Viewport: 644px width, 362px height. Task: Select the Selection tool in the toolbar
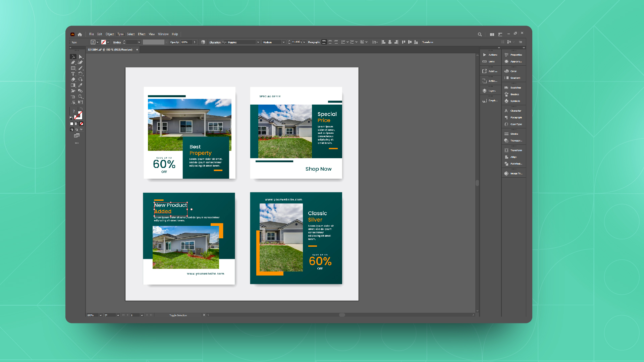[x=73, y=57]
